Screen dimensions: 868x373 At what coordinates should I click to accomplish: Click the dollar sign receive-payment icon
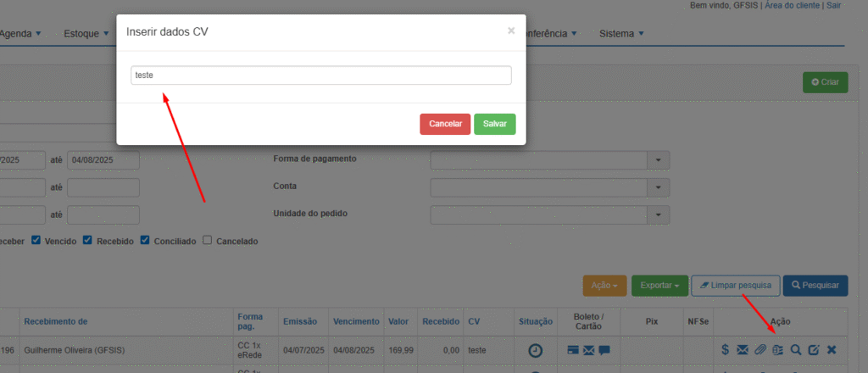[x=726, y=349]
